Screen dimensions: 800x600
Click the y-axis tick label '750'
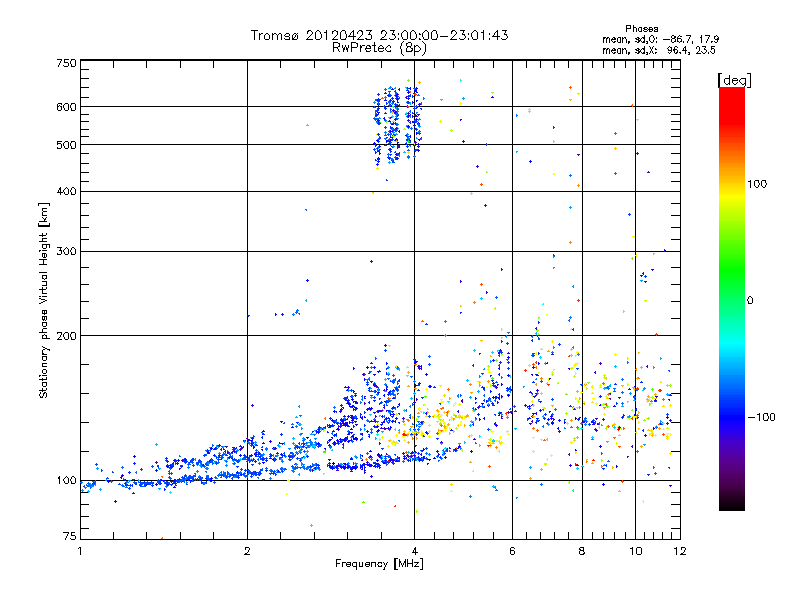(x=66, y=63)
